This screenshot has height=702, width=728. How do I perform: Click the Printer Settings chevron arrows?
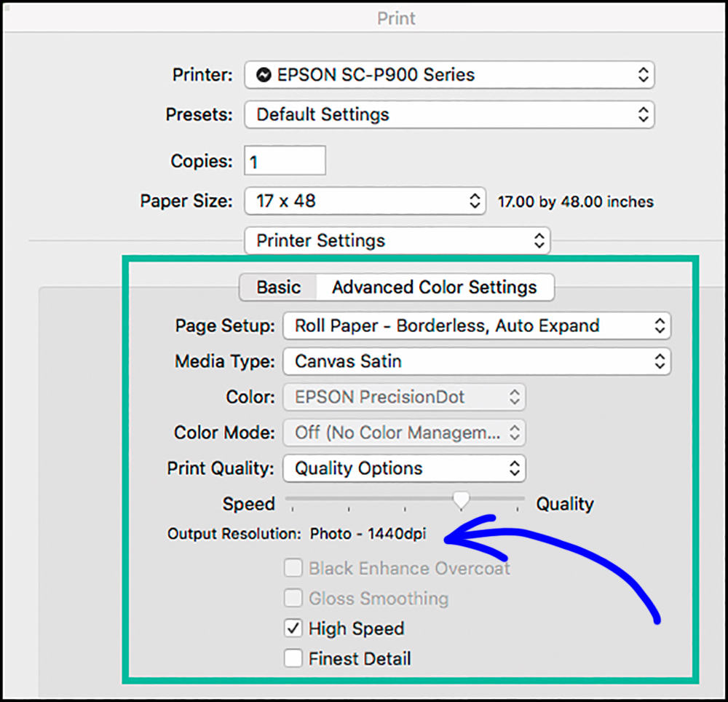(x=539, y=241)
